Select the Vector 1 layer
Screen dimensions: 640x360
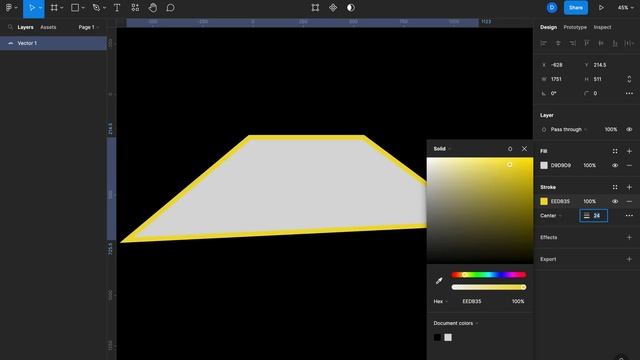tap(53, 43)
